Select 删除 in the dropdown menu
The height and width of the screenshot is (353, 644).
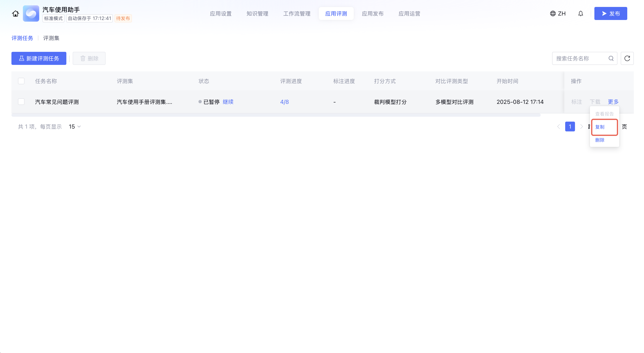600,140
